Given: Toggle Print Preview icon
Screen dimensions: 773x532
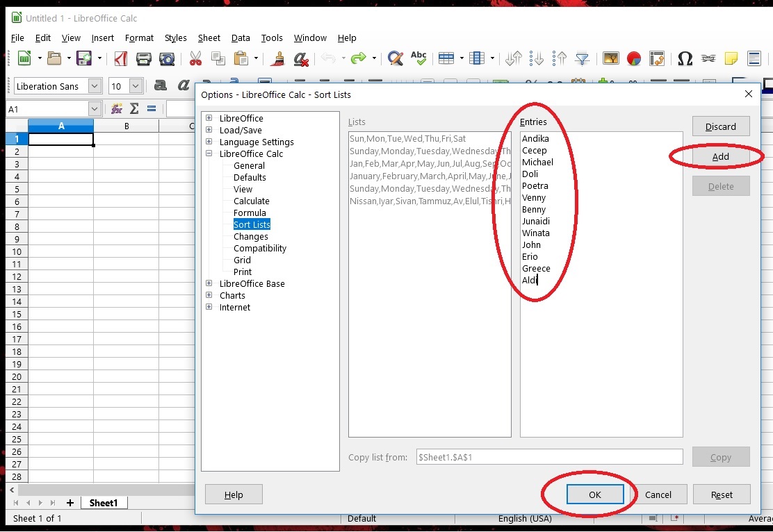Looking at the screenshot, I should point(167,58).
